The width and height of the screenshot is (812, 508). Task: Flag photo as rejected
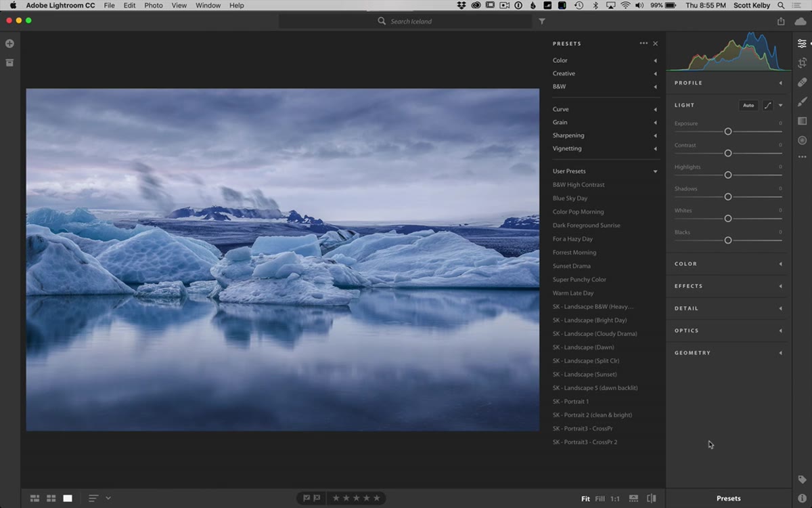[x=317, y=498]
